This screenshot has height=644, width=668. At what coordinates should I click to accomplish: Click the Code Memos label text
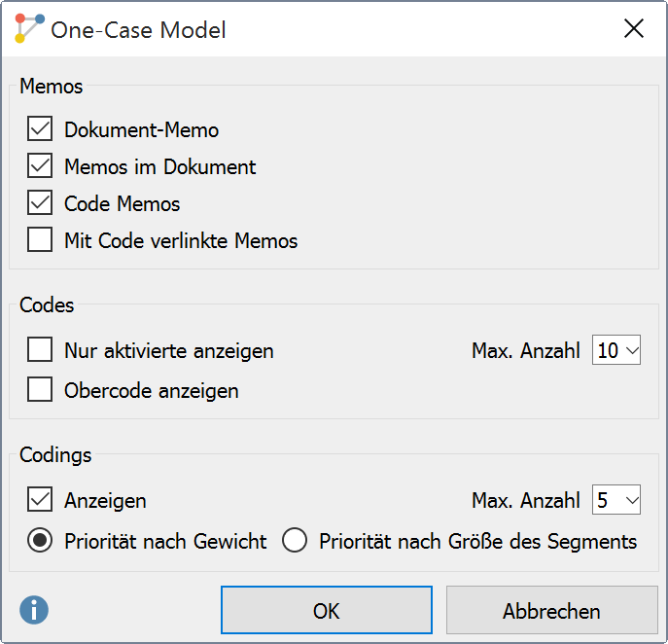[x=123, y=203]
